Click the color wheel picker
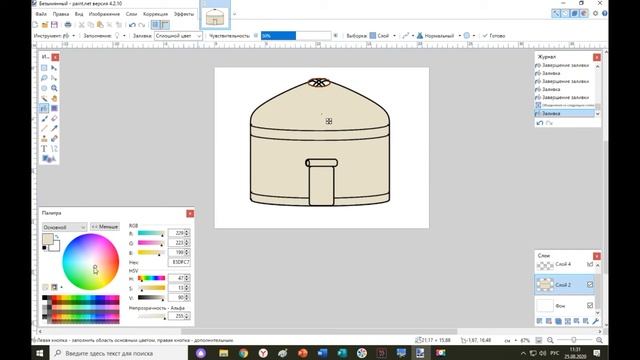Screen dimensions: 640x360 click(91, 262)
